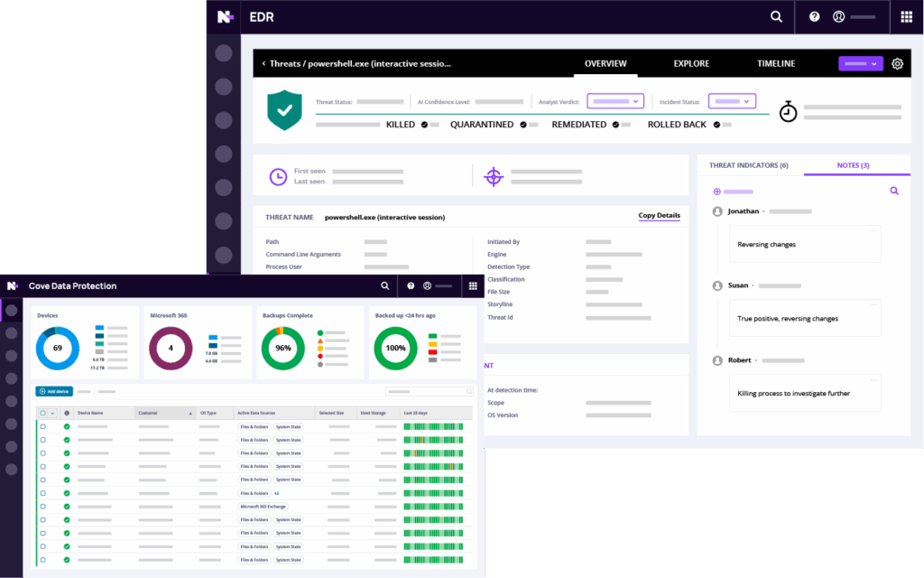Viewport: 924px width, 578px height.
Task: Open the EDR app launcher grid
Action: tap(907, 16)
